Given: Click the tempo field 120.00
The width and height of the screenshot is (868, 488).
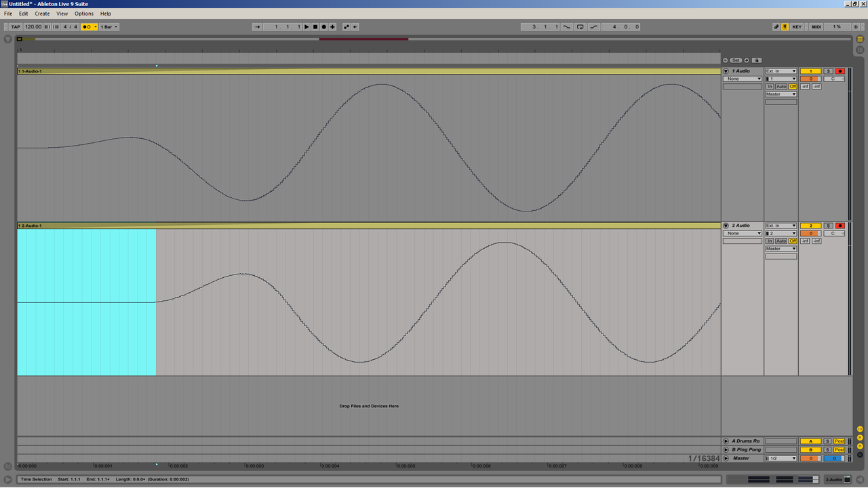Looking at the screenshot, I should pyautogui.click(x=33, y=27).
